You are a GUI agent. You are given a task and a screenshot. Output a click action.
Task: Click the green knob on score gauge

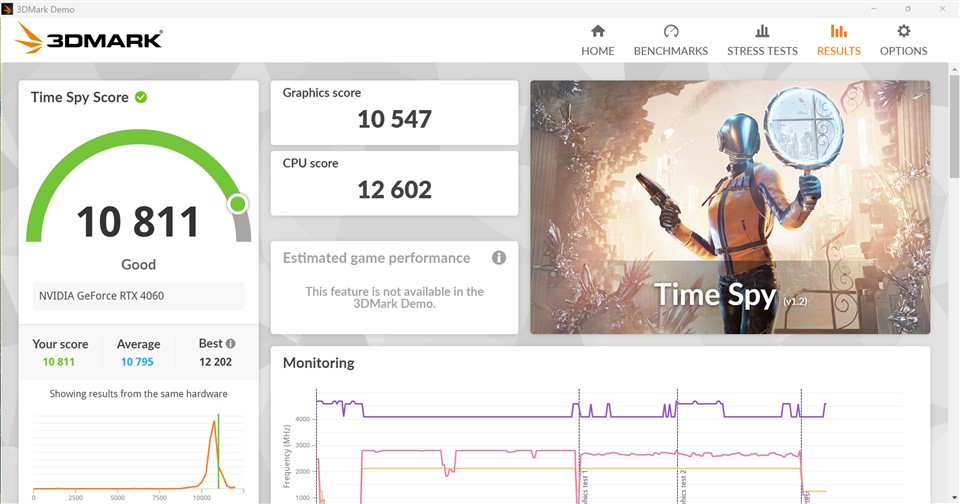pyautogui.click(x=237, y=204)
